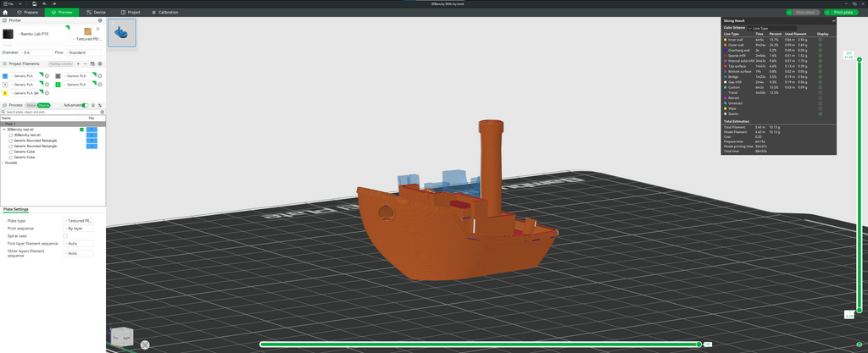This screenshot has height=353, width=868.
Task: Select the Plate Settings tab
Action: (16, 209)
